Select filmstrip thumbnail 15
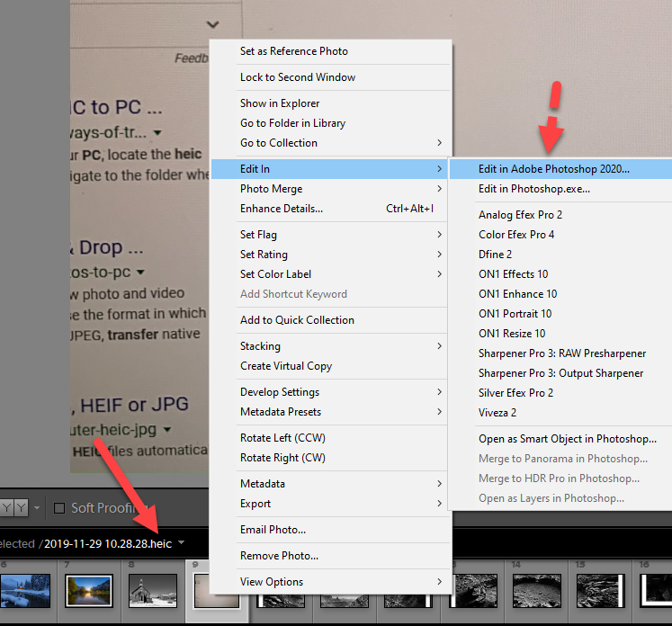 coord(601,591)
